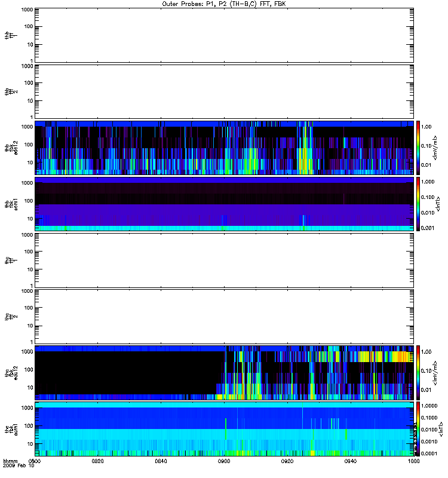Click '<|mV/m|>' unit label of thb edc12
448x478 pixels.
coord(435,148)
